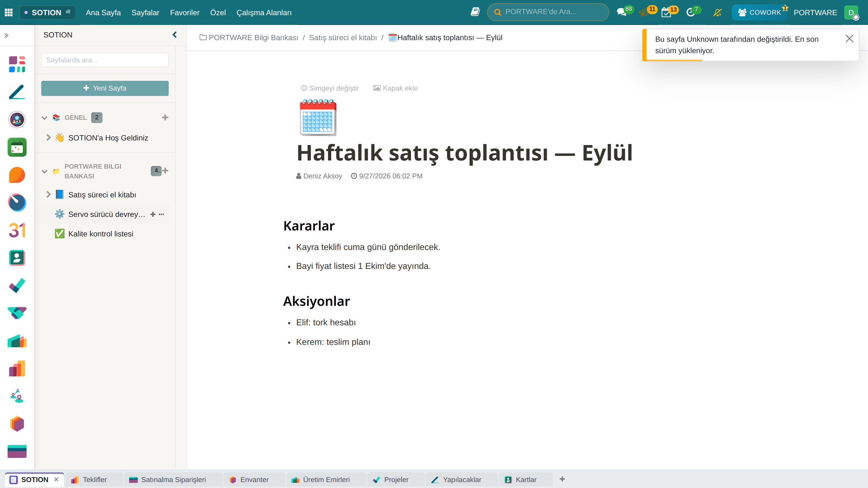Open the bar chart sales app in left rail
This screenshot has height=488, width=868.
17,368
